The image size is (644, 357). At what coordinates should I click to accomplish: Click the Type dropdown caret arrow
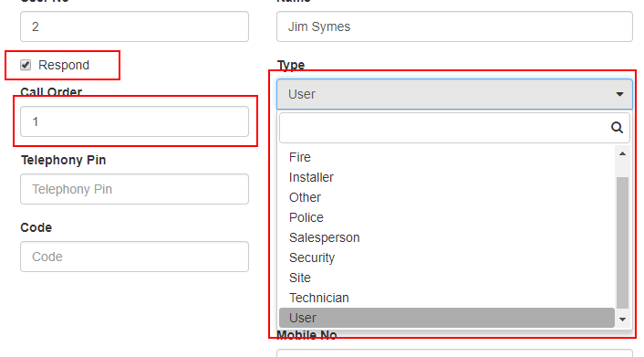pyautogui.click(x=619, y=94)
